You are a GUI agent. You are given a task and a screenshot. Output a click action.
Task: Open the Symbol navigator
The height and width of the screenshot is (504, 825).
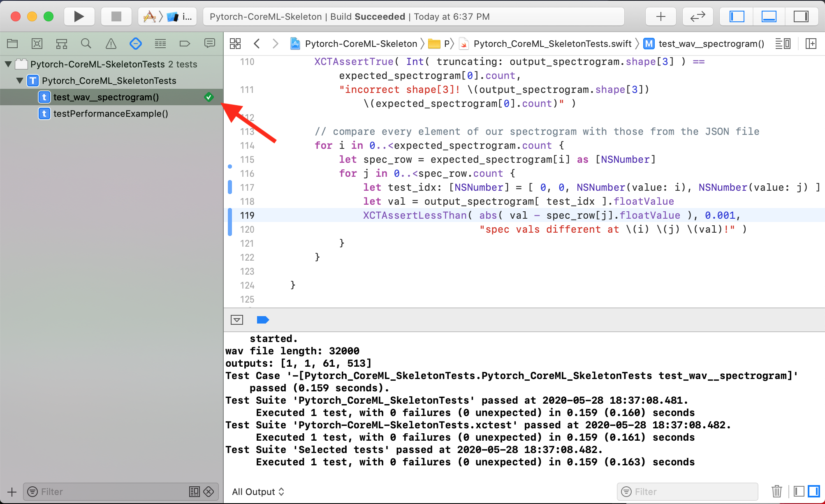point(62,44)
